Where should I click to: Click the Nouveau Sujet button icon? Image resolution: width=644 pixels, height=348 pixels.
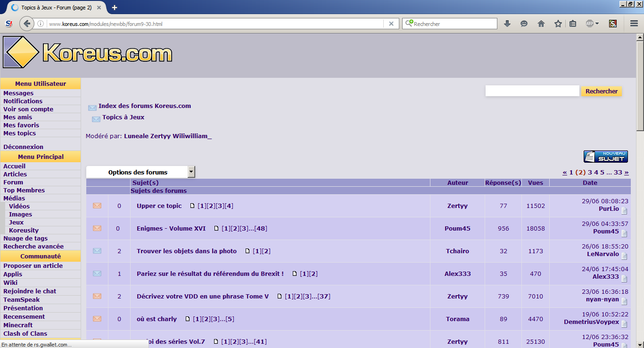pyautogui.click(x=605, y=157)
